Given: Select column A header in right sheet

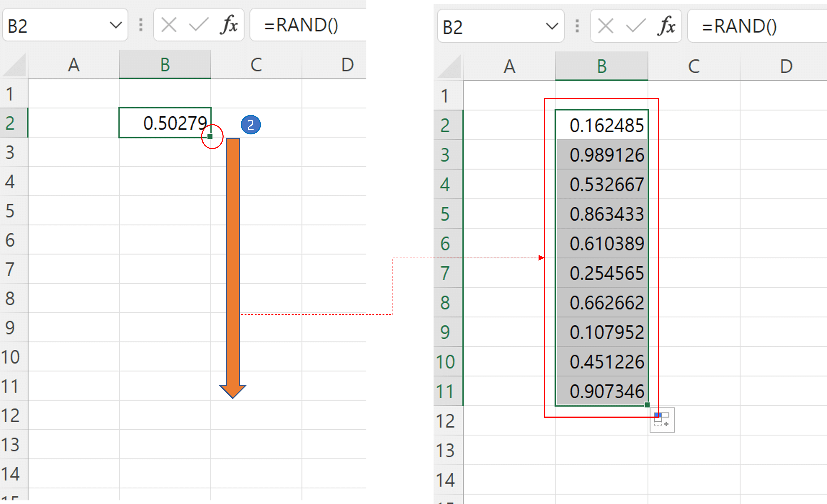Looking at the screenshot, I should (x=509, y=66).
